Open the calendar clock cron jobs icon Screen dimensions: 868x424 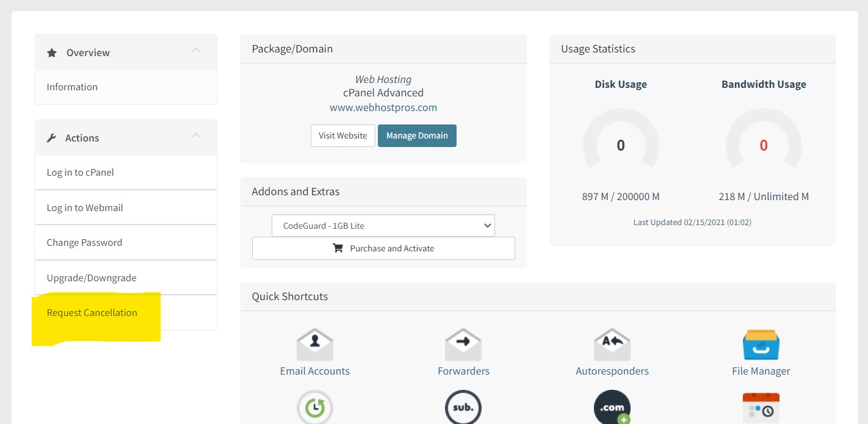(761, 408)
